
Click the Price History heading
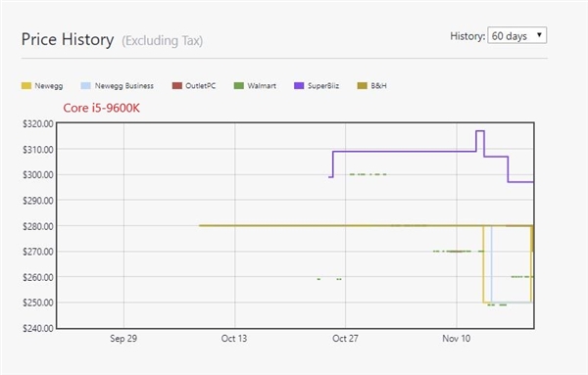coord(68,39)
